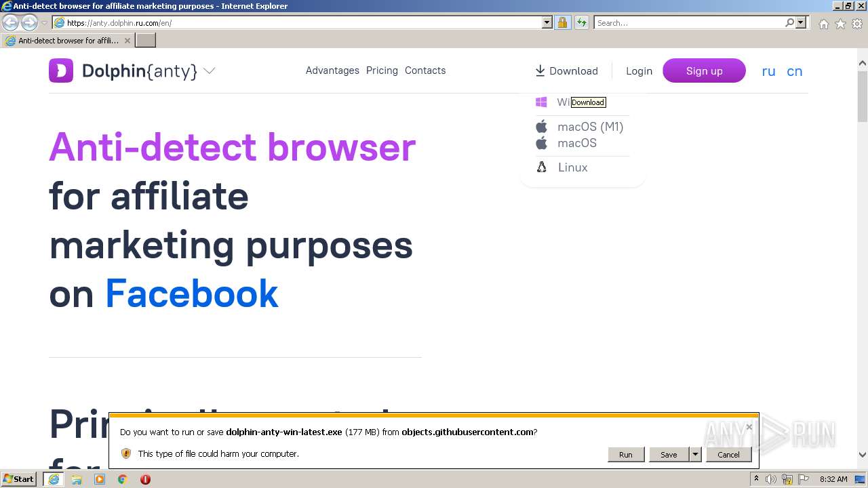Click the Home icon in Internet Explorer
868x488 pixels.
pos(823,24)
